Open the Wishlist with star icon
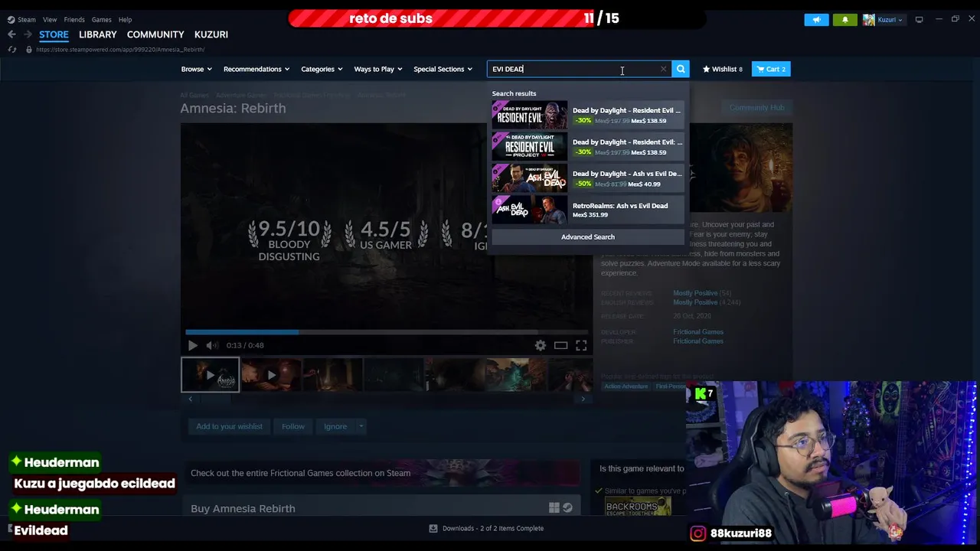This screenshot has width=980, height=551. click(x=722, y=69)
